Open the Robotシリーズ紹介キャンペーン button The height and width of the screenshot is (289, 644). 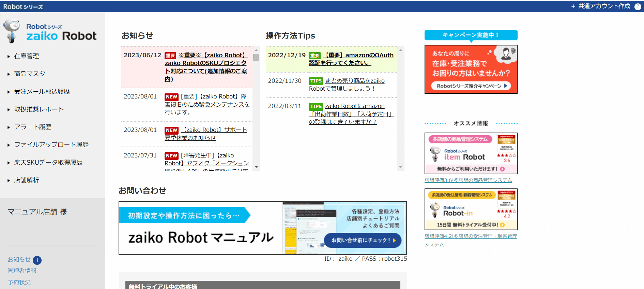coord(472,86)
